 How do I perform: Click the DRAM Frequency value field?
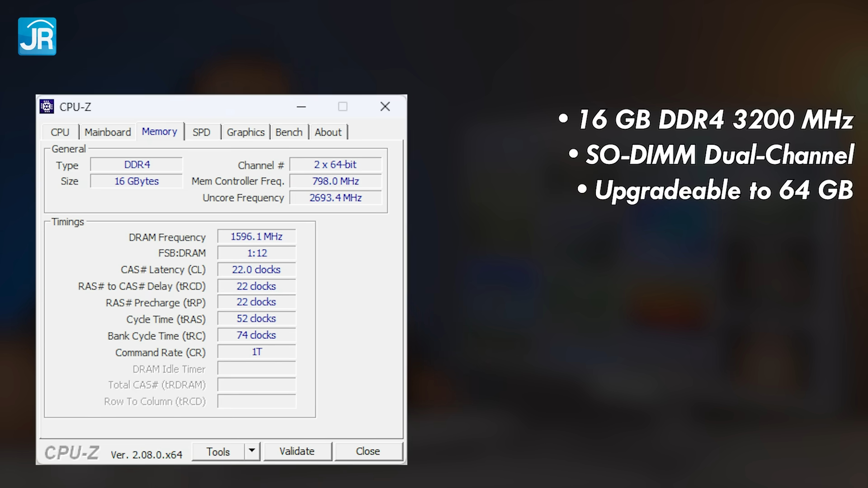point(256,237)
